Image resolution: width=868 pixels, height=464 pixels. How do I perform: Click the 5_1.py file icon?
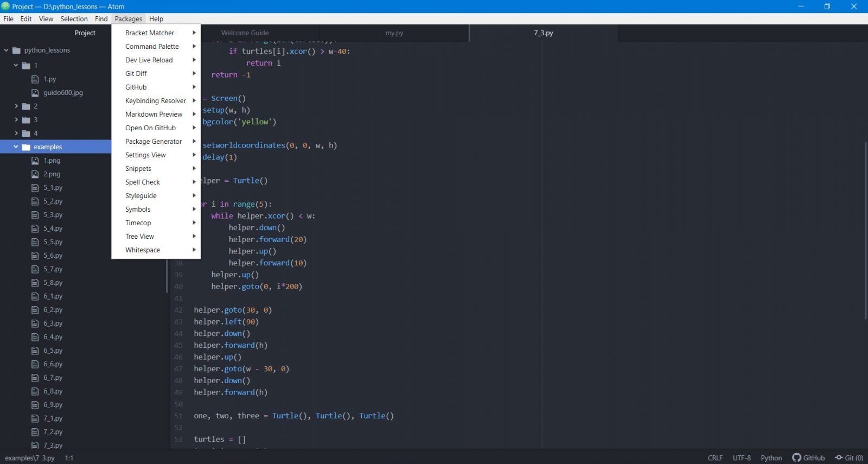tap(35, 188)
